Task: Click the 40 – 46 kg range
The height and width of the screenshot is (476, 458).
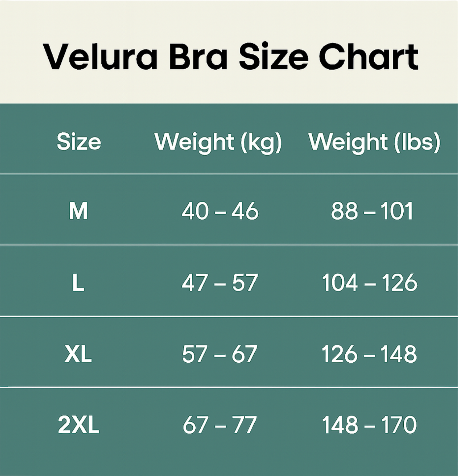Action: (x=220, y=211)
